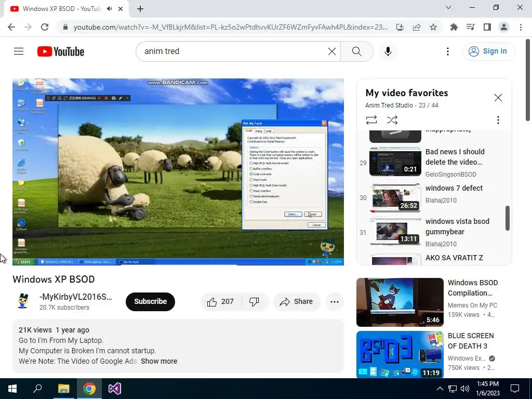Share the video
Screen dimensions: 532x399
coord(297,302)
